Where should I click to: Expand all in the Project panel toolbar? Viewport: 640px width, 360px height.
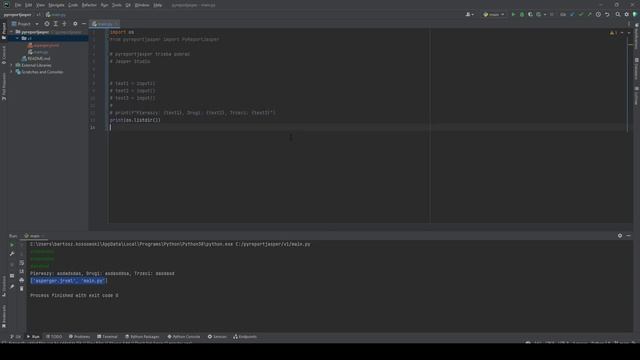click(56, 24)
